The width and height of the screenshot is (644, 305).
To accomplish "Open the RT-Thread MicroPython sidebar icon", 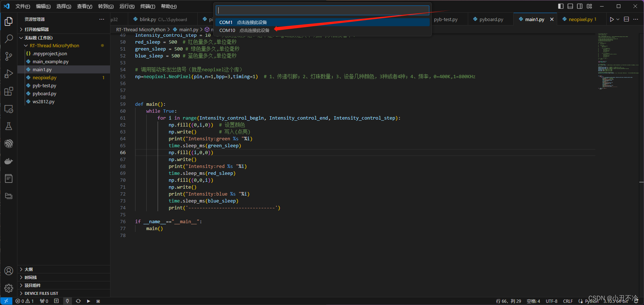I will 9,144.
